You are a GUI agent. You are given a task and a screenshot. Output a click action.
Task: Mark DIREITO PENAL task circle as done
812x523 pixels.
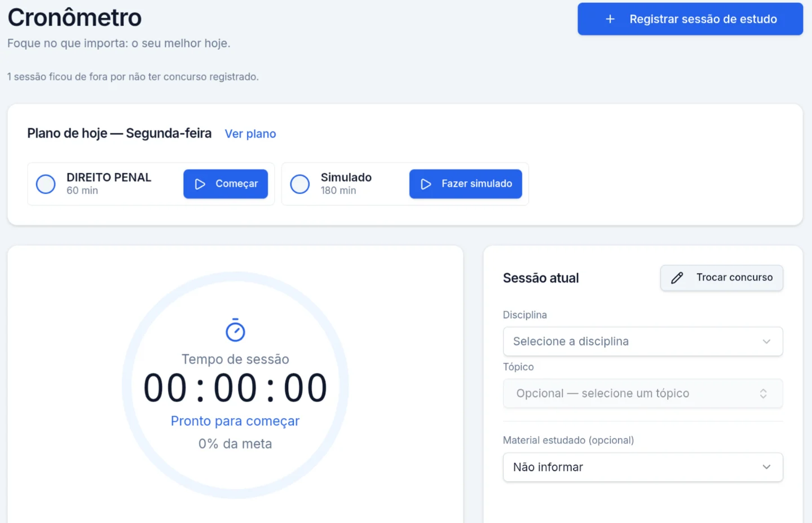tap(46, 184)
